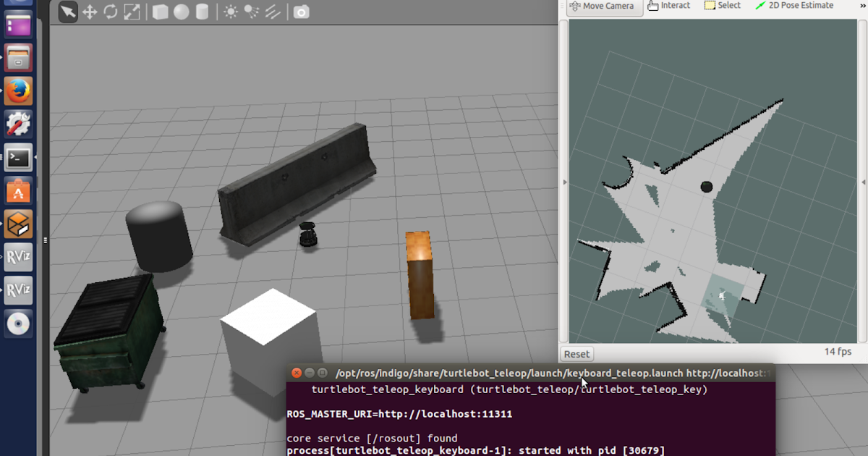Select the orange wooden bookshelf model
This screenshot has height=456, width=868.
pyautogui.click(x=420, y=275)
